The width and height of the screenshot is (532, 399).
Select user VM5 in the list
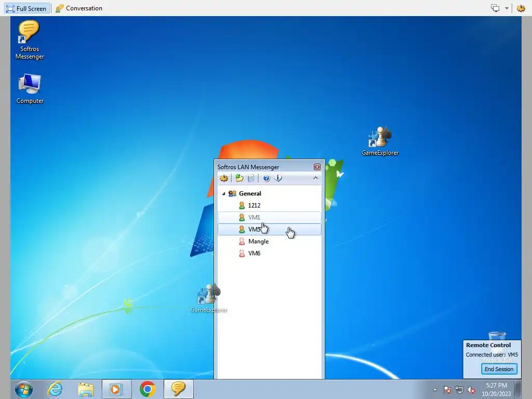click(x=270, y=229)
